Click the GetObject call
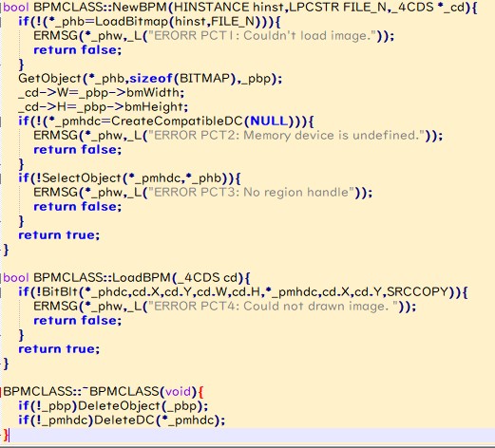The height and width of the screenshot is (448, 495). [x=50, y=78]
